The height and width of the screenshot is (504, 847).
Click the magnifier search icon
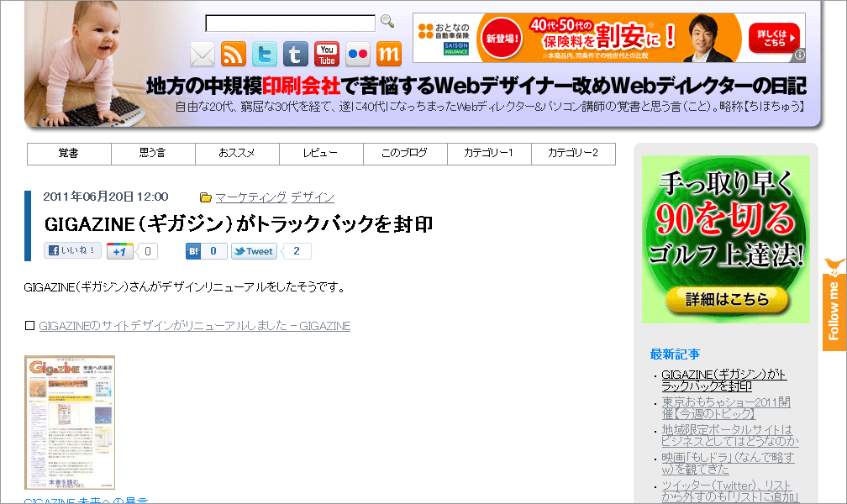387,22
